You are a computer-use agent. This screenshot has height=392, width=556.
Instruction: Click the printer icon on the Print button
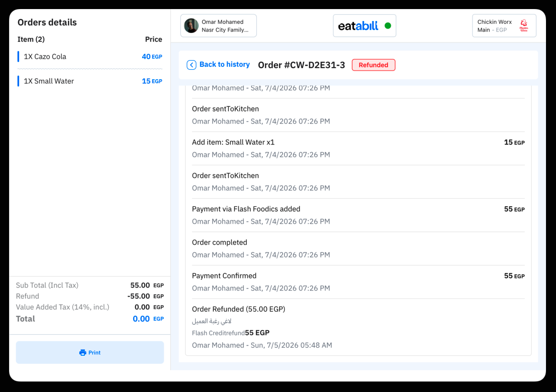83,353
